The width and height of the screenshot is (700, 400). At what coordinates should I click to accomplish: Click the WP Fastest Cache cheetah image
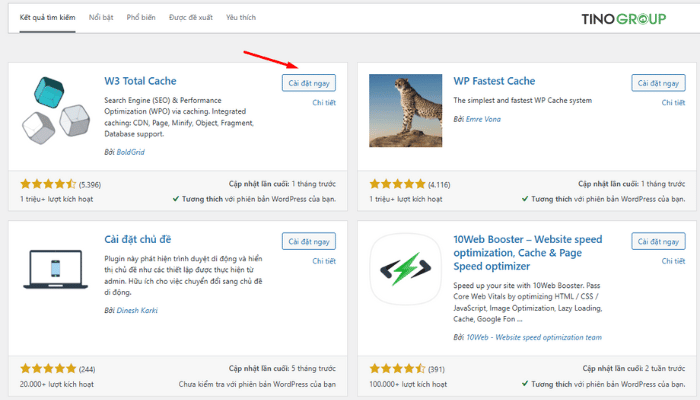tap(405, 111)
